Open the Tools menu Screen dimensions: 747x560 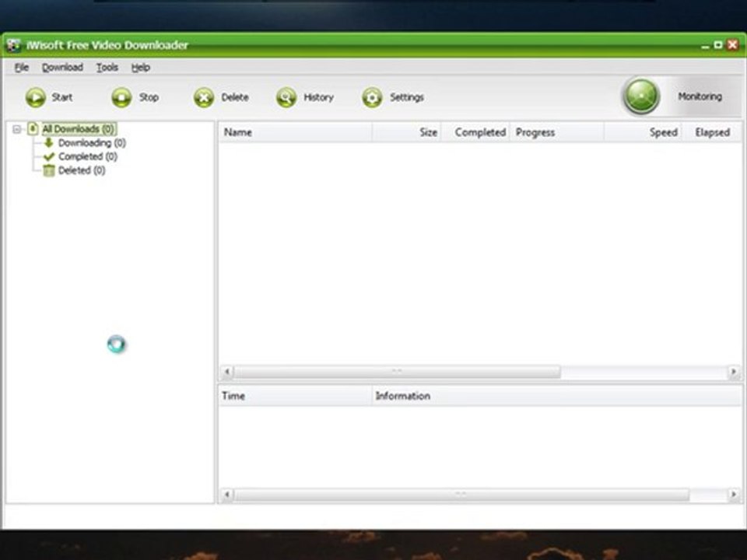pos(107,68)
